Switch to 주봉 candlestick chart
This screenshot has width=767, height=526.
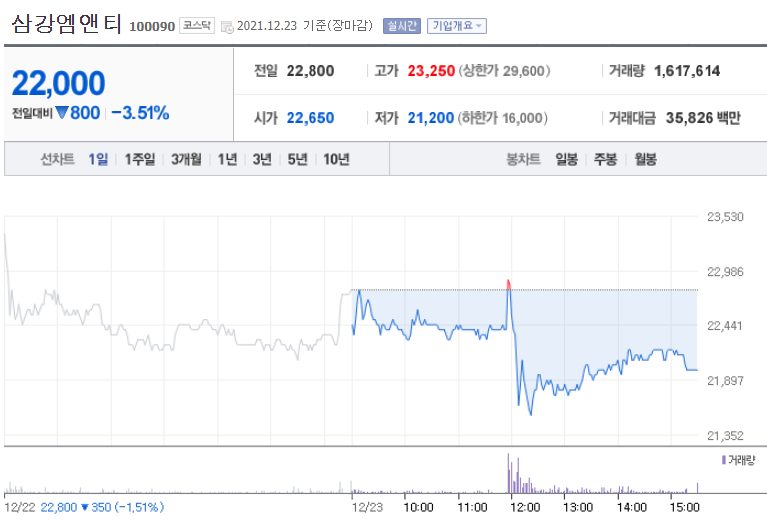click(x=606, y=159)
